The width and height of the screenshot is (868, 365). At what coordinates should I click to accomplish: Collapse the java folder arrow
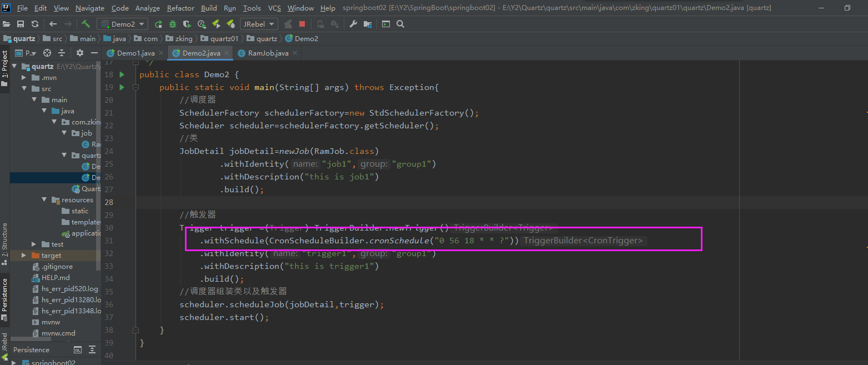point(44,111)
